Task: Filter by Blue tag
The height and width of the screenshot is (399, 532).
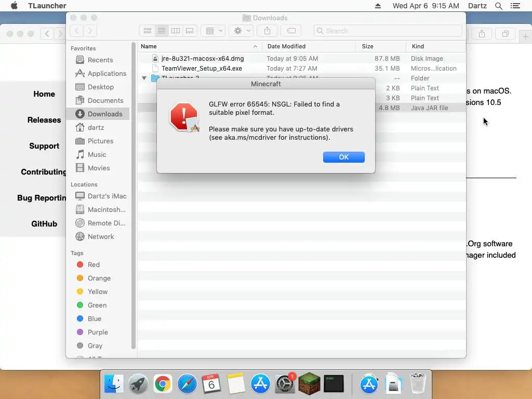Action: pos(89,319)
